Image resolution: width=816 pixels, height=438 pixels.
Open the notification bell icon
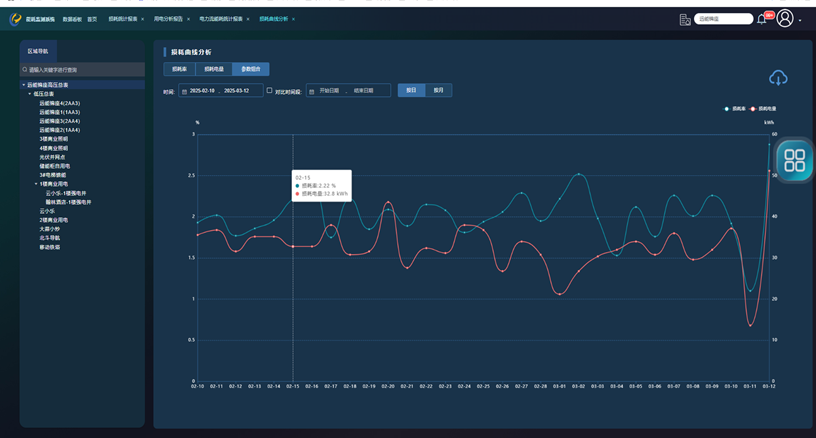click(x=762, y=19)
